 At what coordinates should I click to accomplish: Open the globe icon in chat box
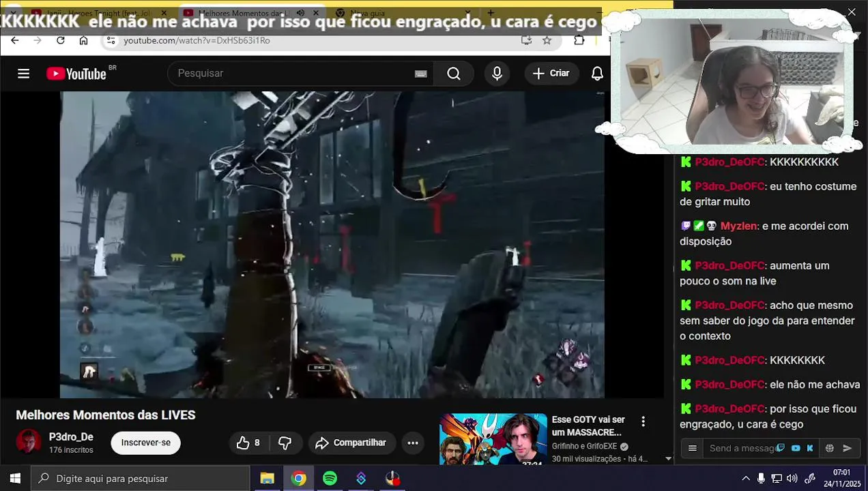tap(830, 448)
